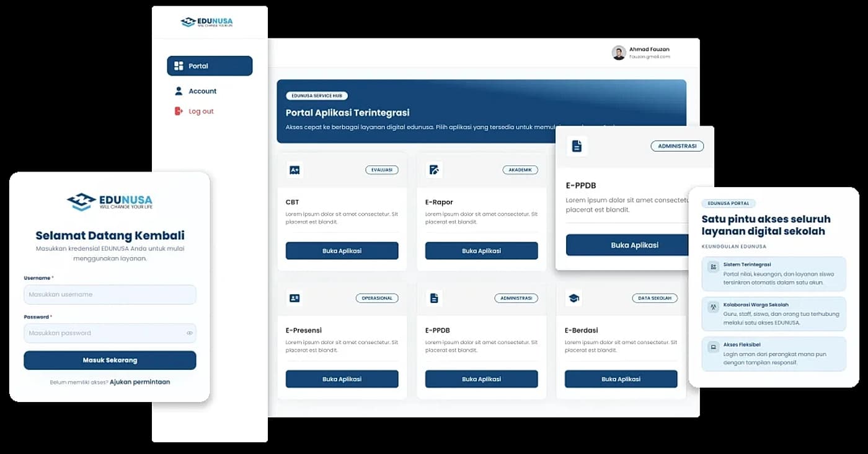Image resolution: width=868 pixels, height=454 pixels.
Task: Toggle password visibility eye icon
Action: [x=190, y=333]
